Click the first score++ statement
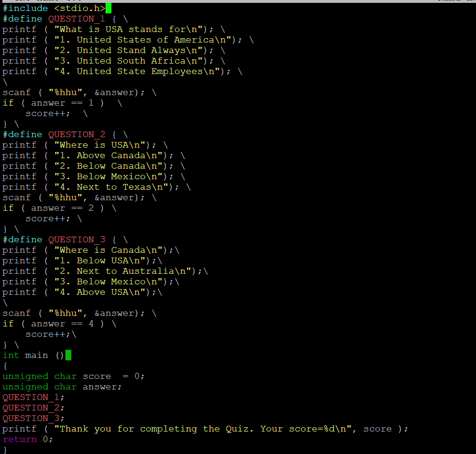Viewport: 476px width, 454px height. click(46, 113)
